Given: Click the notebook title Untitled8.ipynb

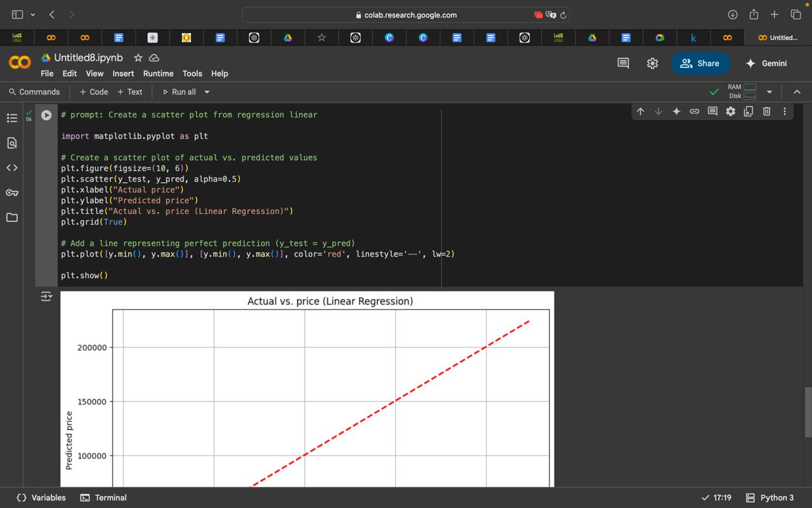Looking at the screenshot, I should (x=88, y=58).
